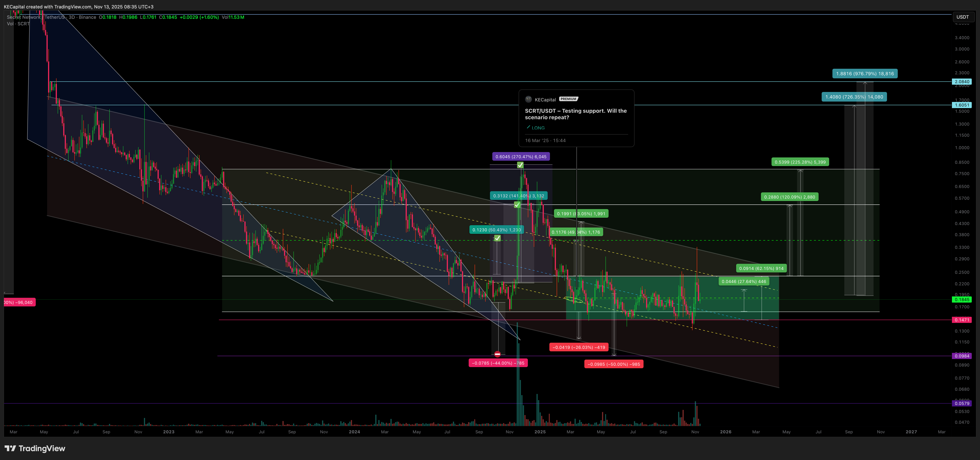Click the red −0.0985 (−50.00%) label
Screen dimensions: 980x460
[614, 364]
